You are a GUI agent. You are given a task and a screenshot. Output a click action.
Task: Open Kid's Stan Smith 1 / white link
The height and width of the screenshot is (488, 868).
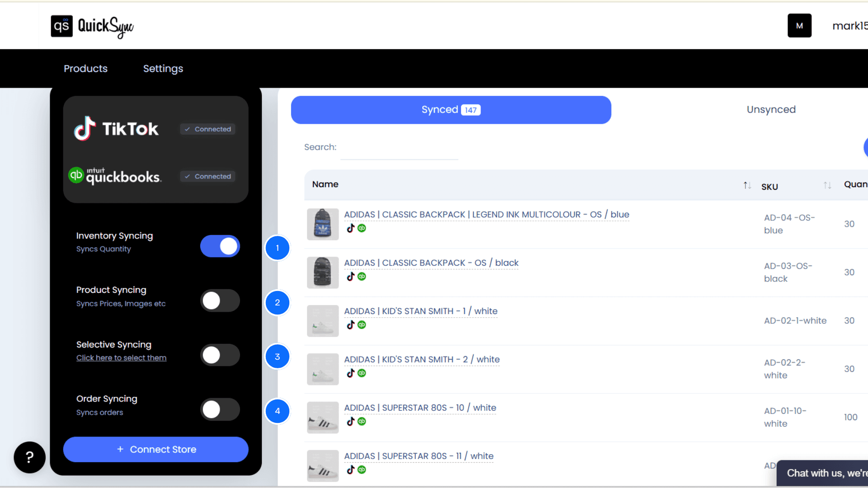421,311
